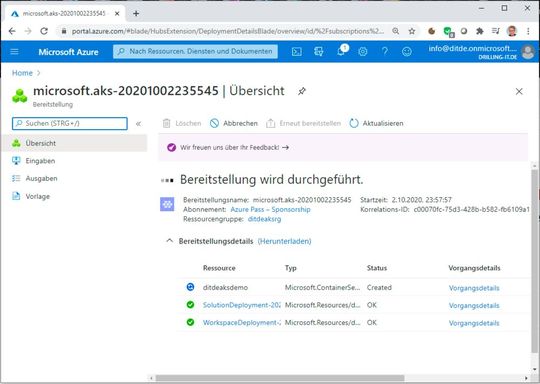Image resolution: width=540 pixels, height=384 pixels.
Task: Go back with the browser back arrow
Action: [12, 31]
